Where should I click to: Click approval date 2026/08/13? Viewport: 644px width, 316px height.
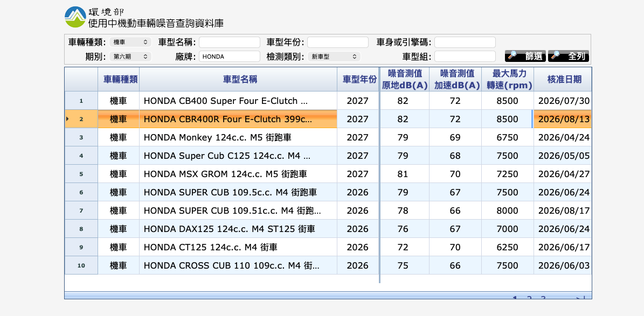[x=564, y=120]
